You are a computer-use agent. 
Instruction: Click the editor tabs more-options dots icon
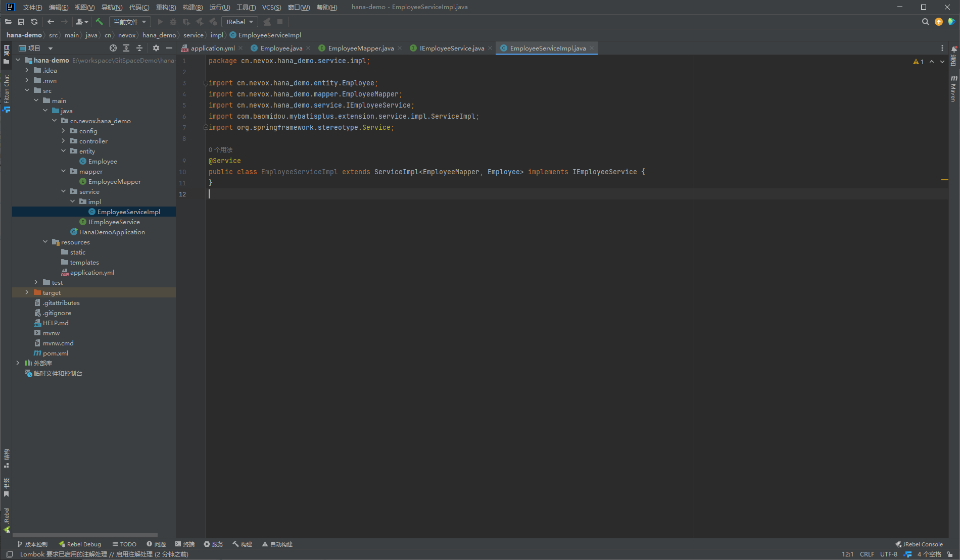click(942, 48)
